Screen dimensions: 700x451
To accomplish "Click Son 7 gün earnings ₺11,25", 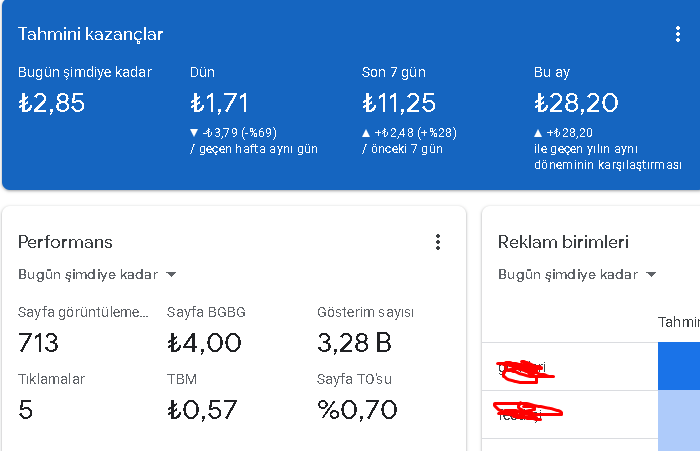I will tap(399, 103).
